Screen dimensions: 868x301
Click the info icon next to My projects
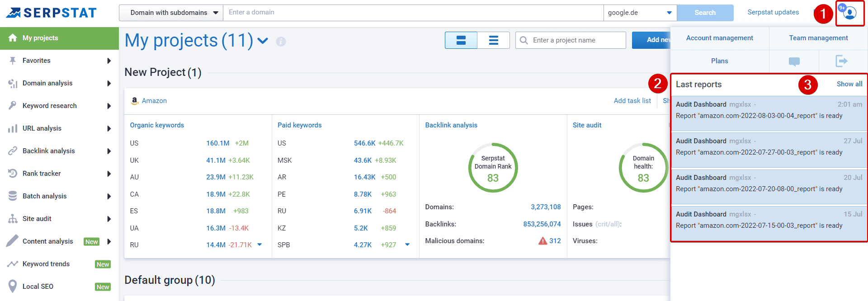(281, 42)
